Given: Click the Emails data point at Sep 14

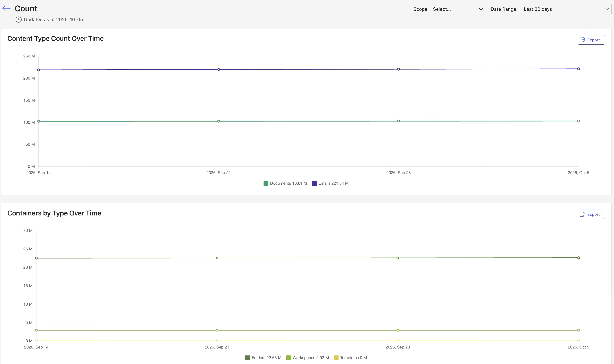Looking at the screenshot, I should click(x=39, y=70).
